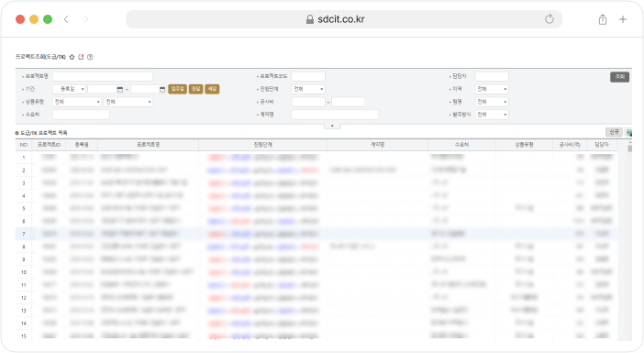Click the favorite star icon beside page title
The width and height of the screenshot is (644, 353).
pyautogui.click(x=72, y=57)
